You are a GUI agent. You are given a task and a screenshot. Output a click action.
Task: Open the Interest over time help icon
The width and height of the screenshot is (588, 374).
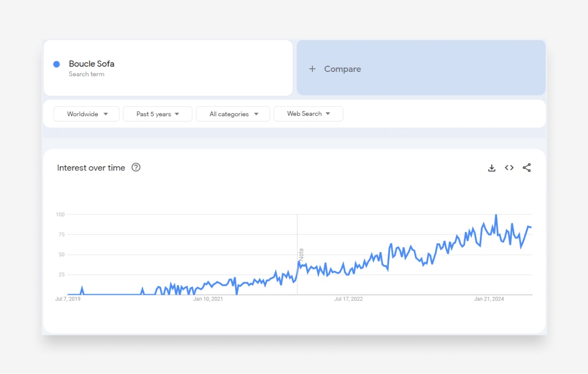point(136,167)
